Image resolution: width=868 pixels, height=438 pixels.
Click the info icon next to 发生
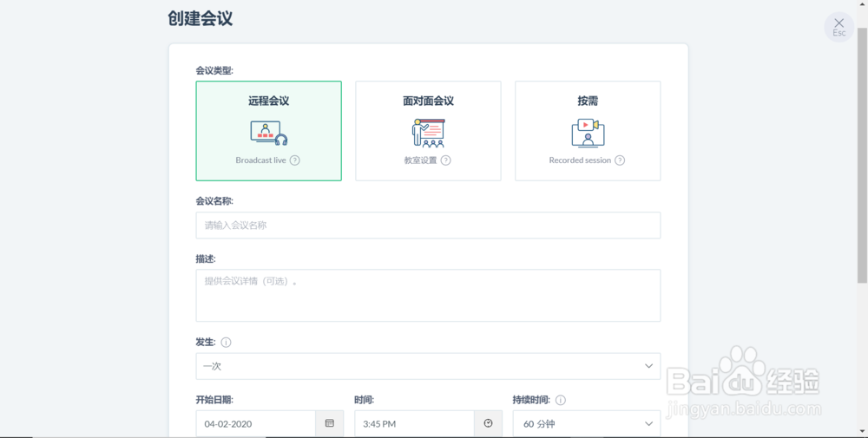click(x=226, y=343)
